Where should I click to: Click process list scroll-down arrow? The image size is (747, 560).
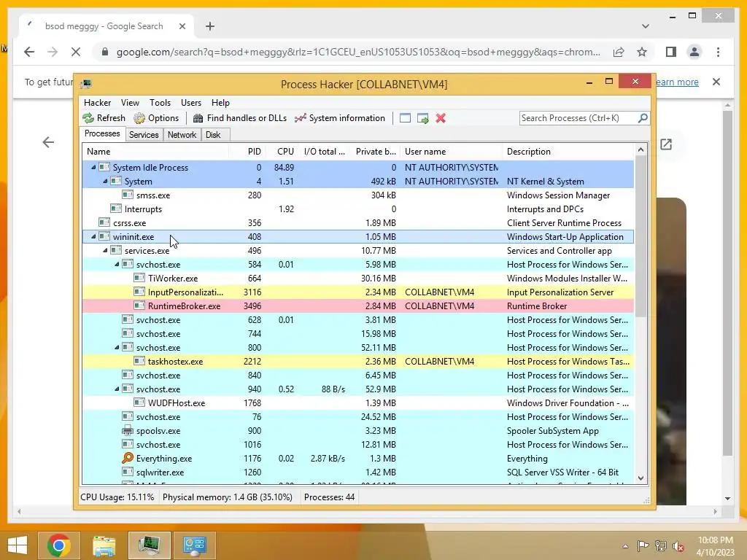click(640, 478)
